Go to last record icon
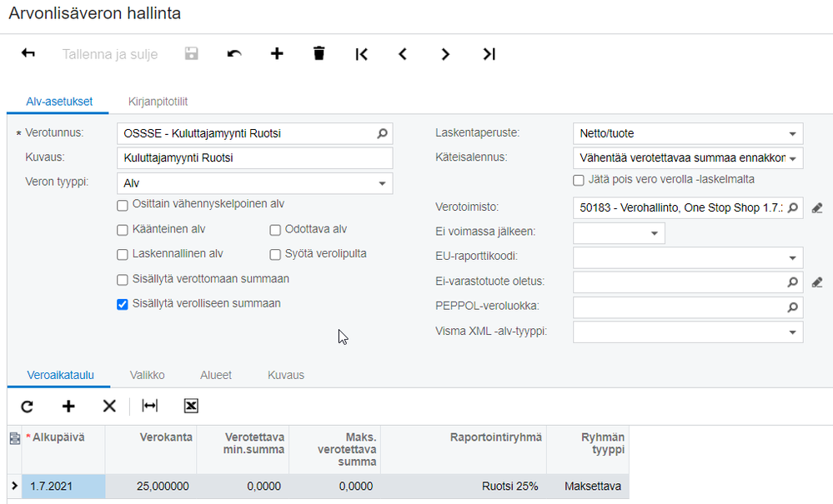The height and width of the screenshot is (504, 833). click(489, 54)
